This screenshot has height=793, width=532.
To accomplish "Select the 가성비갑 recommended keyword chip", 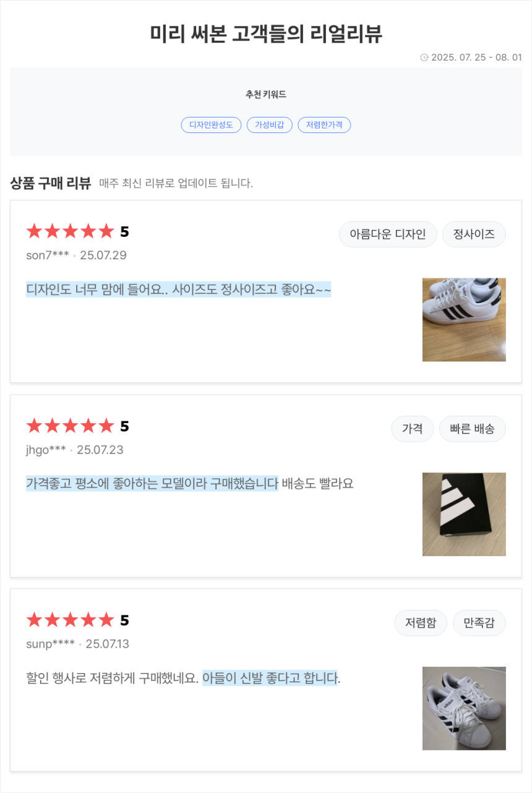I will (270, 125).
